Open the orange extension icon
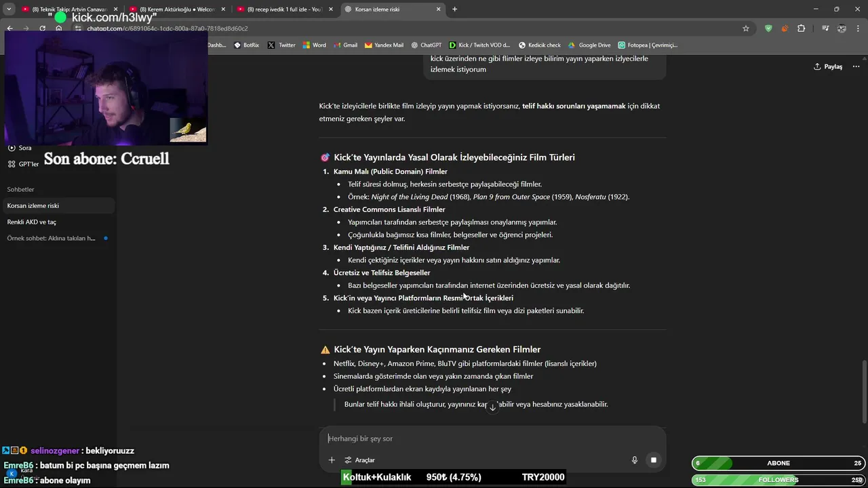 [x=785, y=28]
